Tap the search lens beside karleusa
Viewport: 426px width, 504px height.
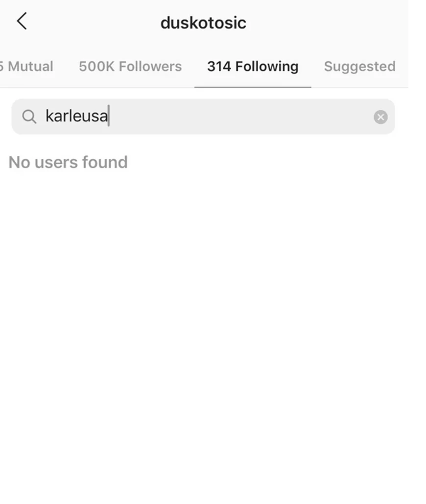(29, 116)
